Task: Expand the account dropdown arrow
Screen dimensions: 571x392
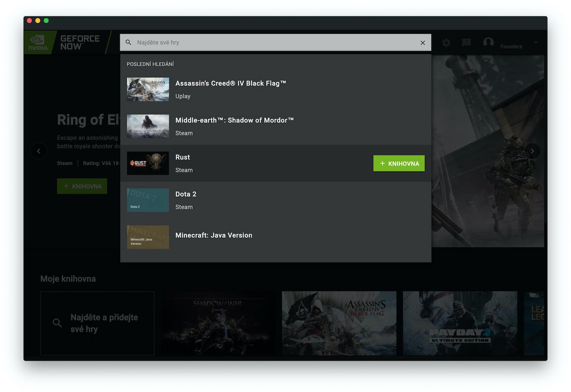Action: (536, 42)
